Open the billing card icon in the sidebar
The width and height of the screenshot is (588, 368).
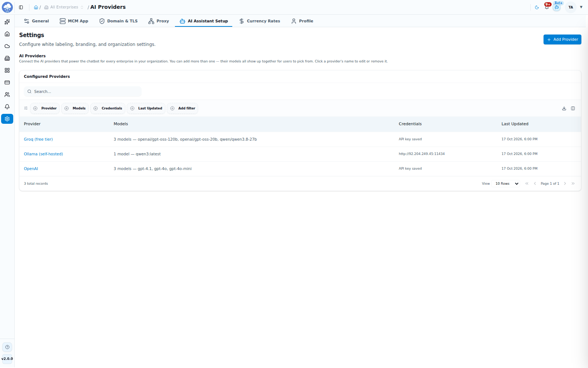(7, 83)
